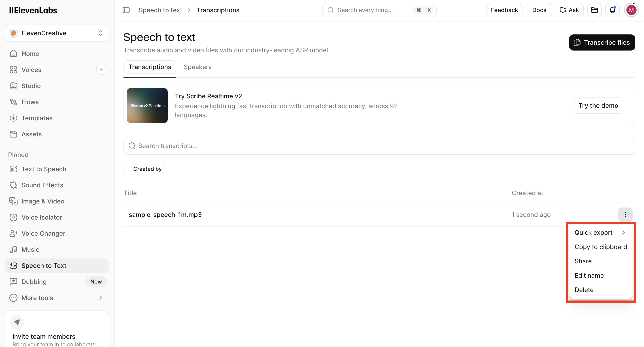The height and width of the screenshot is (347, 644).
Task: Click the three-dot menu for sample-speech-1m.mp3
Action: tap(625, 215)
